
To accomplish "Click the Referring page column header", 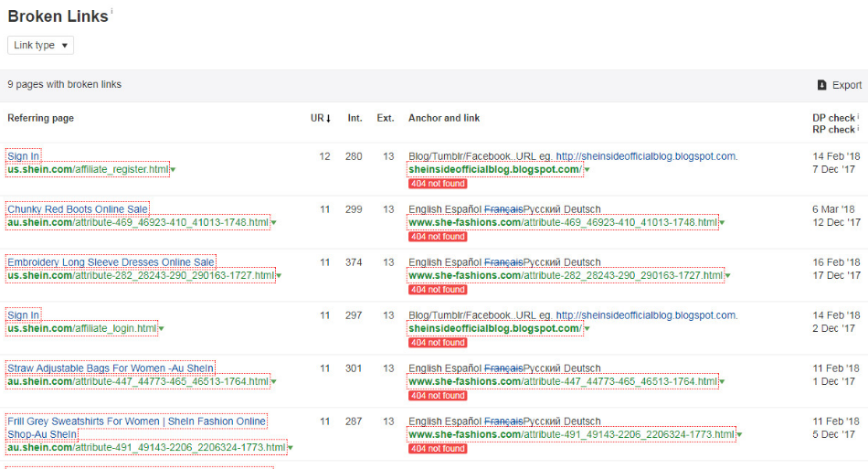I will tap(40, 118).
